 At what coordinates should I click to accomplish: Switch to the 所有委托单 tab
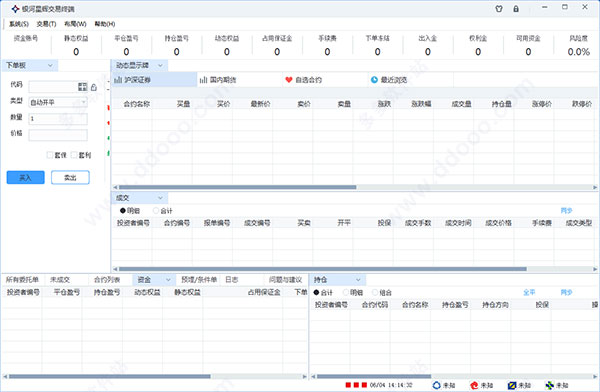(x=22, y=280)
